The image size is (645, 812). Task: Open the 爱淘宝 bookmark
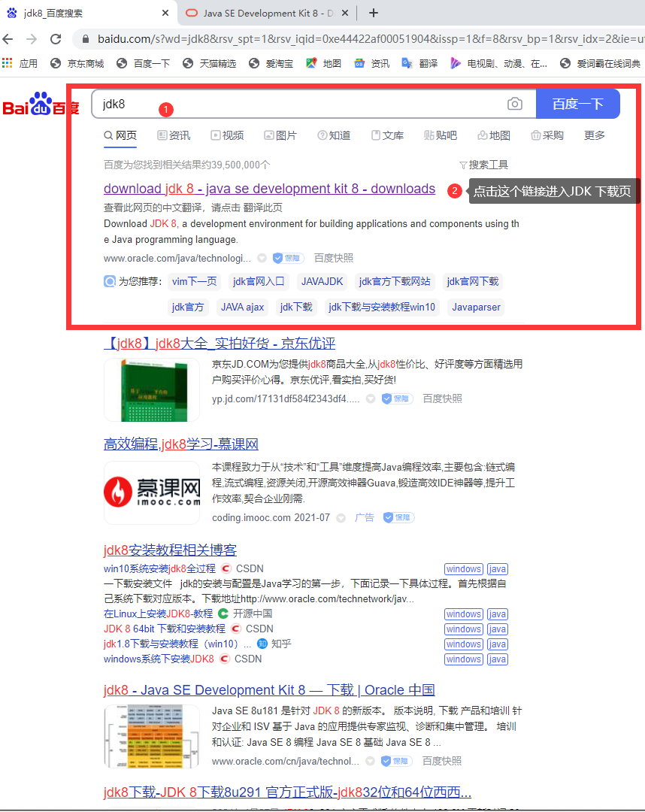click(x=271, y=63)
